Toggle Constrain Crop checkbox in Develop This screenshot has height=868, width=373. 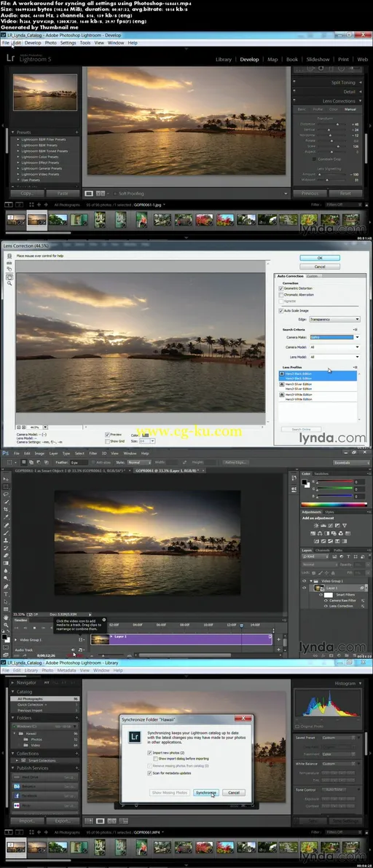click(x=314, y=159)
